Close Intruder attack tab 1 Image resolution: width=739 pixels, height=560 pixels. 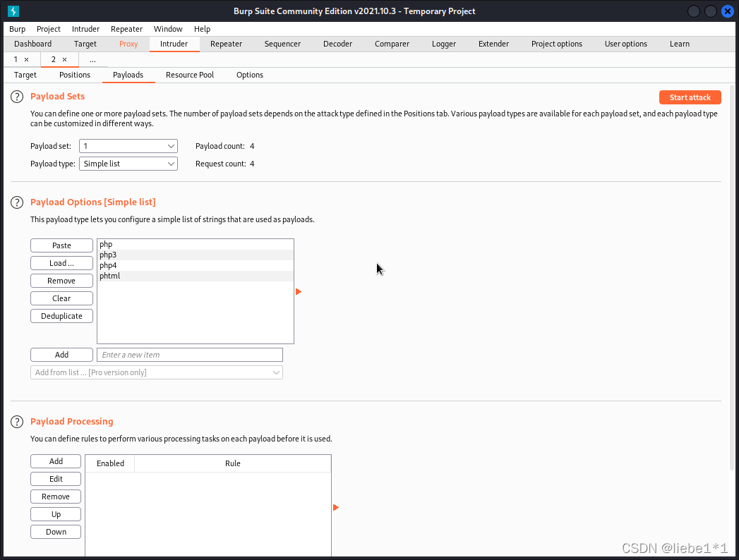[26, 59]
